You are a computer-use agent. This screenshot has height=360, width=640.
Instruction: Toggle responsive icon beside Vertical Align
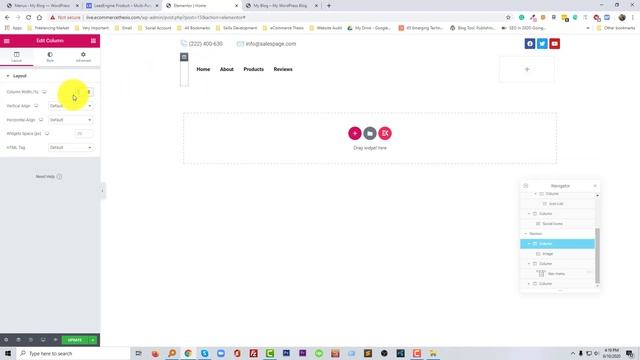[36, 106]
